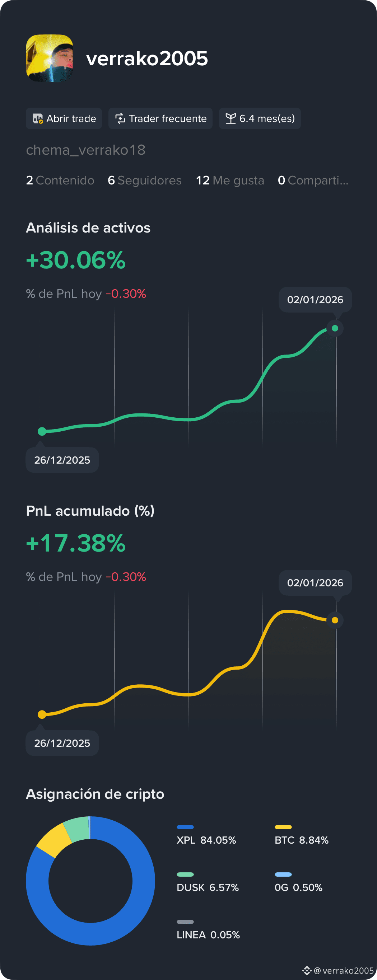Click the blue XPL legend swatch
This screenshot has width=377, height=980.
(186, 827)
